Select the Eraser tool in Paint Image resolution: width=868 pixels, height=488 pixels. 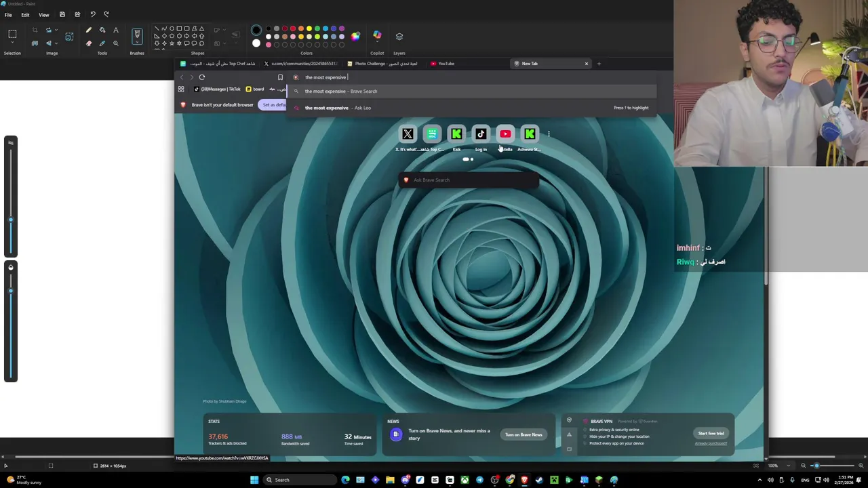click(x=88, y=43)
